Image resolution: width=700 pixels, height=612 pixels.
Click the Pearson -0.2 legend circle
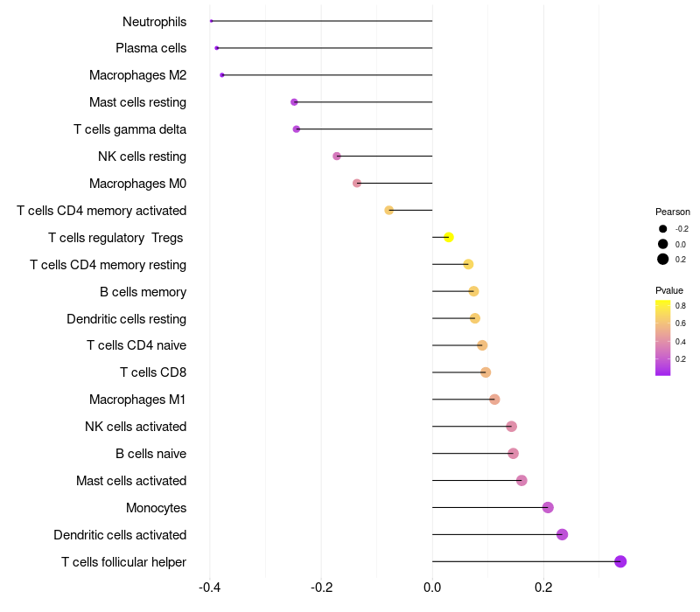pyautogui.click(x=663, y=229)
